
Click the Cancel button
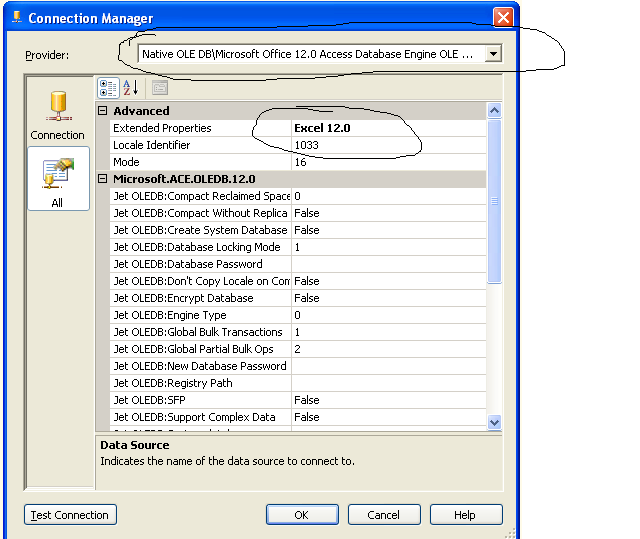(384, 515)
